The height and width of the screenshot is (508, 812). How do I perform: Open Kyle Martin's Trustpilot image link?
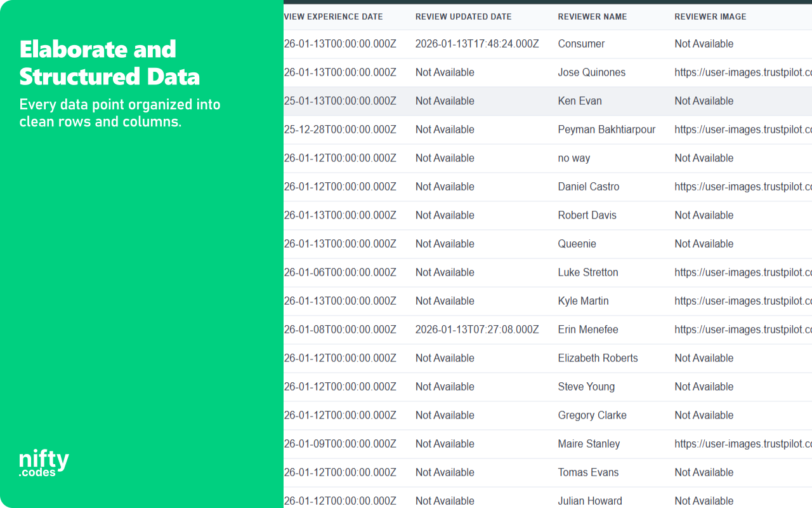[x=742, y=301]
